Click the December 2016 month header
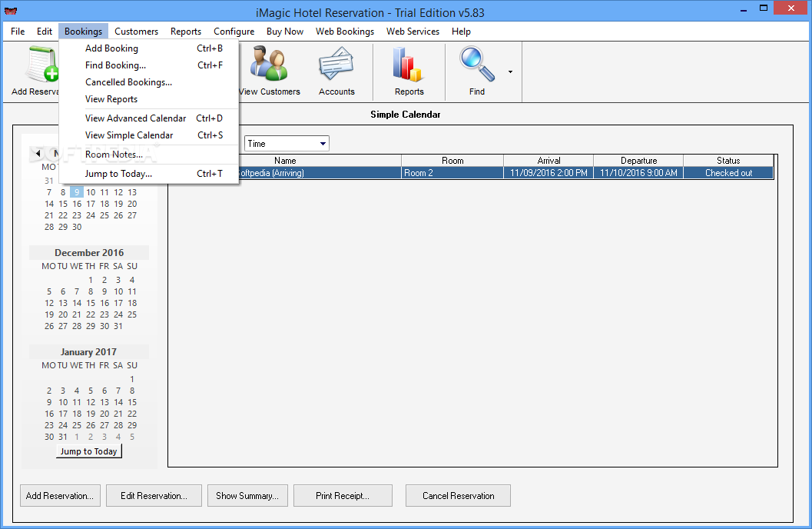This screenshot has height=529, width=812. (89, 253)
